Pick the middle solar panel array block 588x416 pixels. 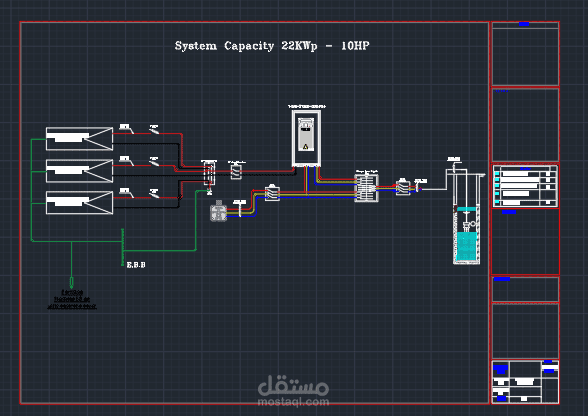[x=80, y=171]
